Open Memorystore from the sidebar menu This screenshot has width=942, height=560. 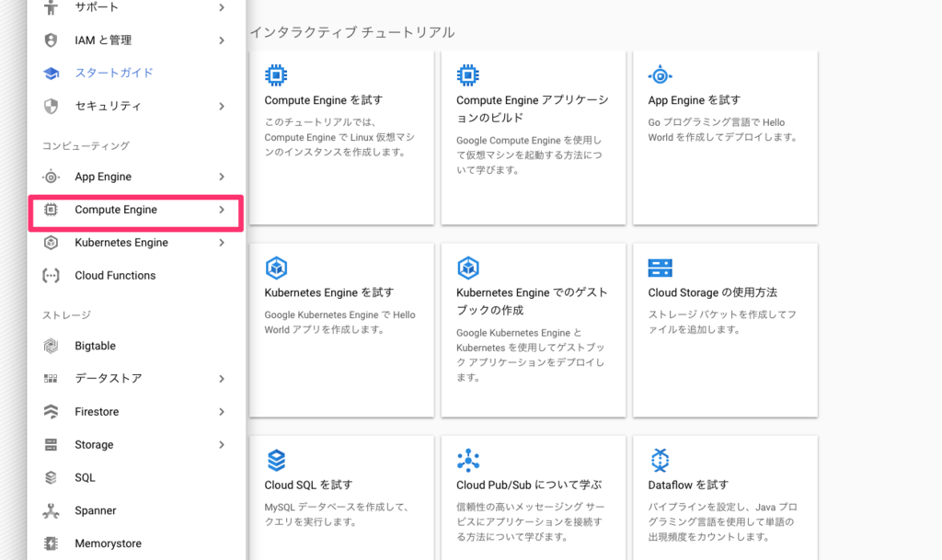point(136,543)
